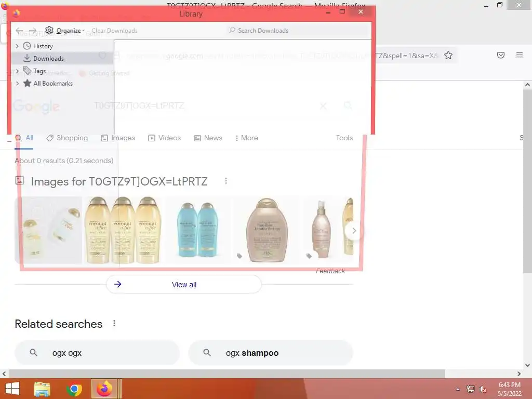This screenshot has height=399, width=532.
Task: Expand the Tags tree node
Action: coord(17,71)
